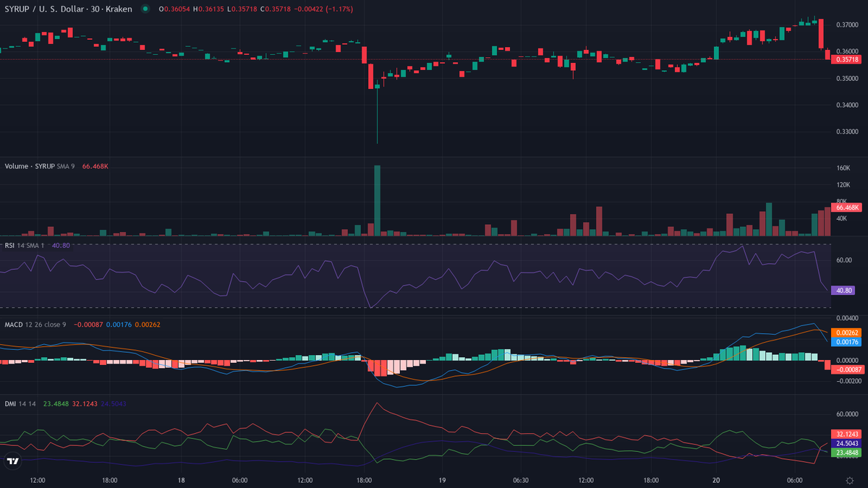
Task: Click the 0.34000 price scale label
Action: tap(847, 105)
